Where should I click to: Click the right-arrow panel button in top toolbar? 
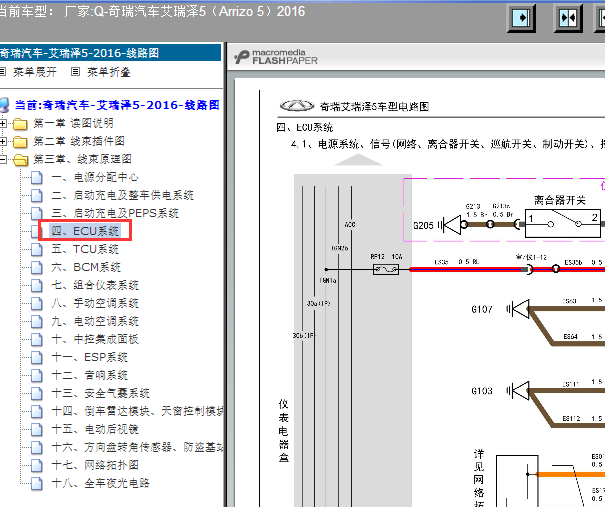point(521,18)
